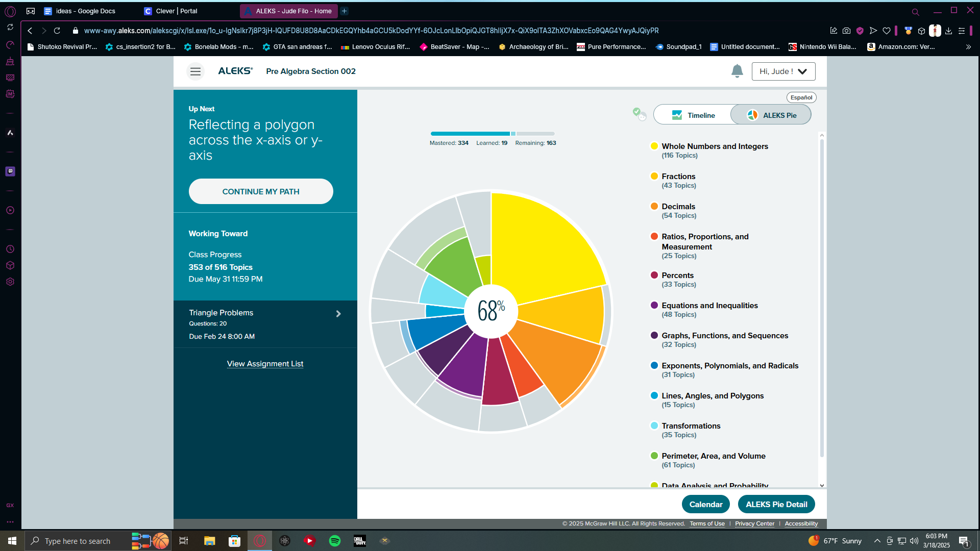Viewport: 980px width, 551px height.
Task: Select the Decimals legend entry
Action: tap(673, 211)
